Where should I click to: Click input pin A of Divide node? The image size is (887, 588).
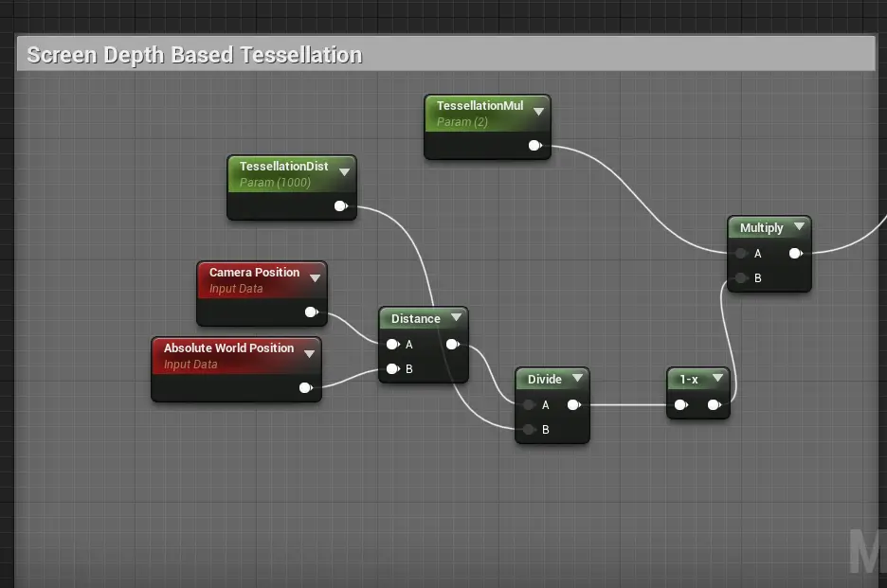tap(529, 405)
